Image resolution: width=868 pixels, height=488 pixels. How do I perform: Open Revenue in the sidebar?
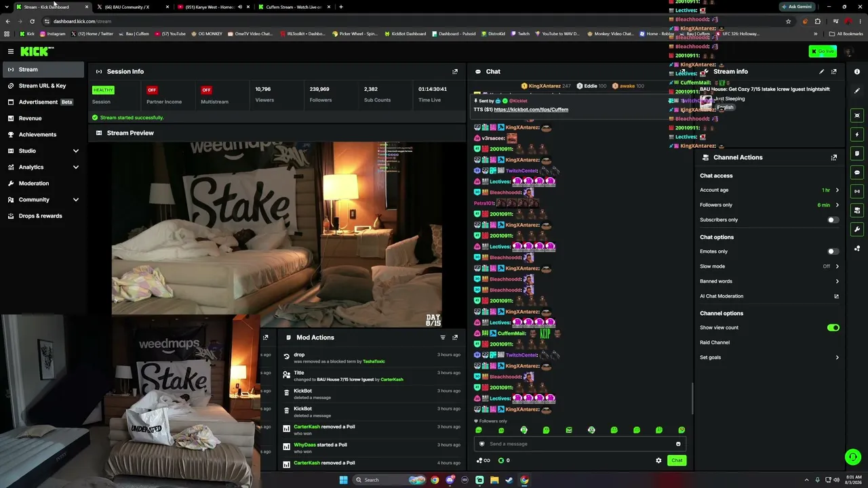42,118
